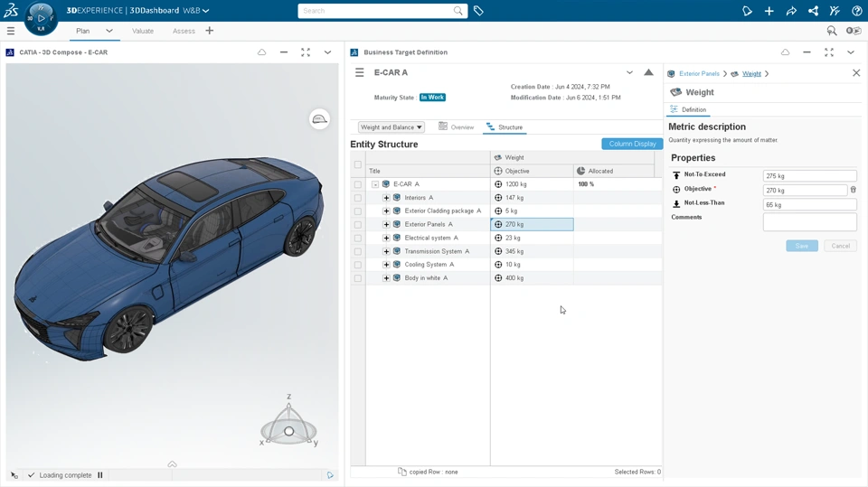Check the Exterior Panels A row checkbox
The width and height of the screenshot is (868, 487).
point(358,225)
